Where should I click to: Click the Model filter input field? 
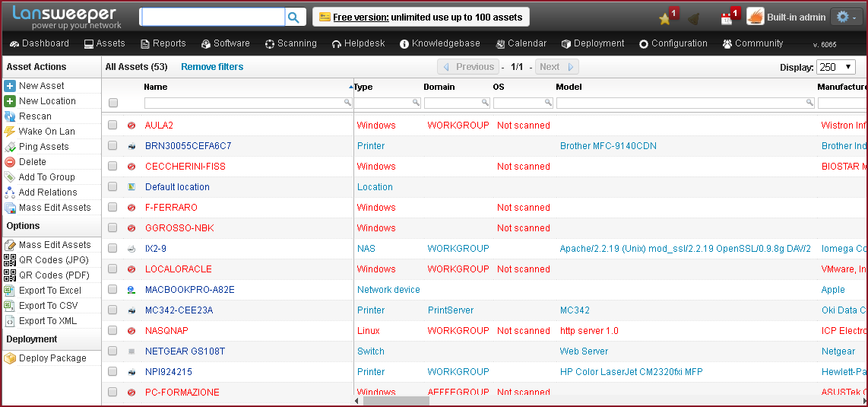[x=686, y=103]
